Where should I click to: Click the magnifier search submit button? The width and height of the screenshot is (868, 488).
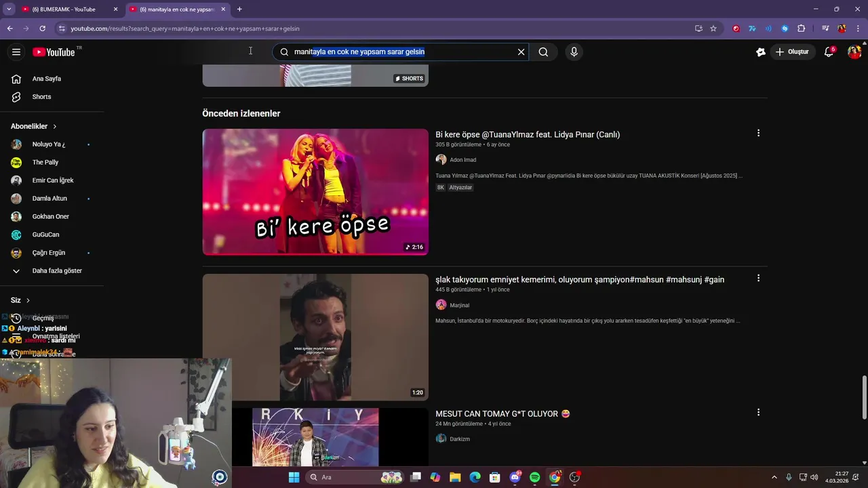tap(543, 52)
